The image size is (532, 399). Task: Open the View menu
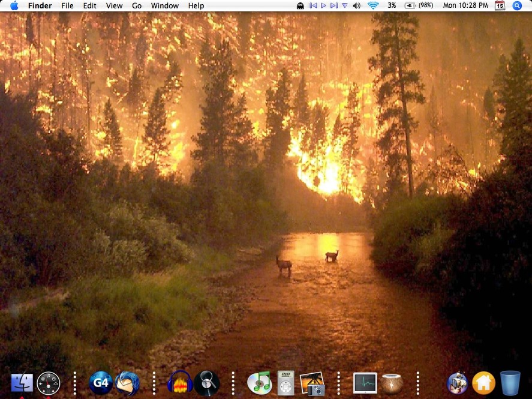pyautogui.click(x=114, y=6)
